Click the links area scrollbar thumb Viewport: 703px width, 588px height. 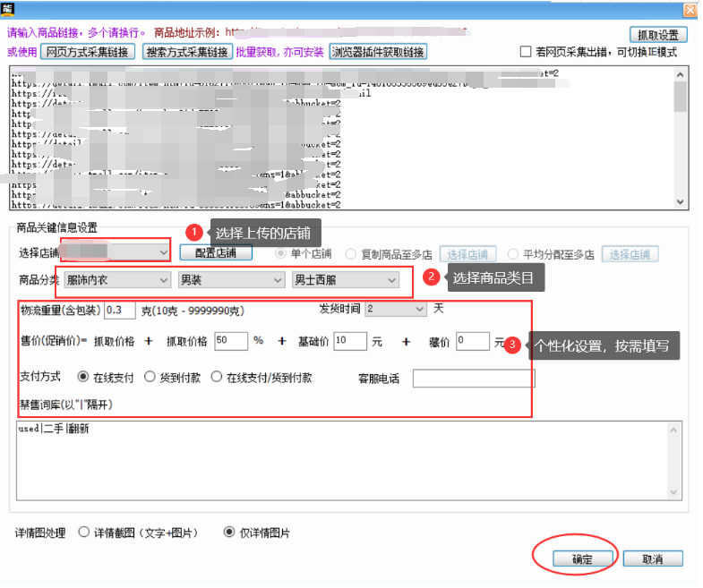[x=681, y=97]
